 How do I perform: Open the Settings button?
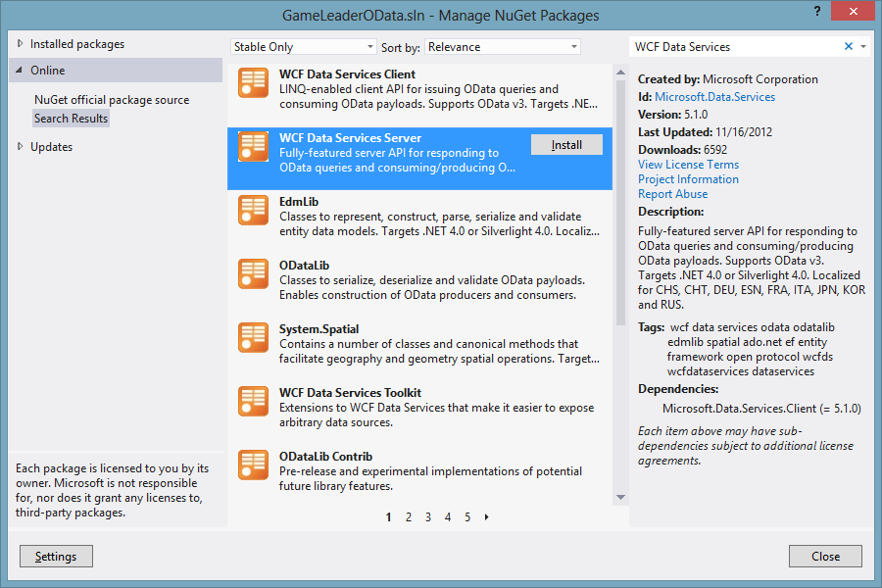tap(56, 557)
